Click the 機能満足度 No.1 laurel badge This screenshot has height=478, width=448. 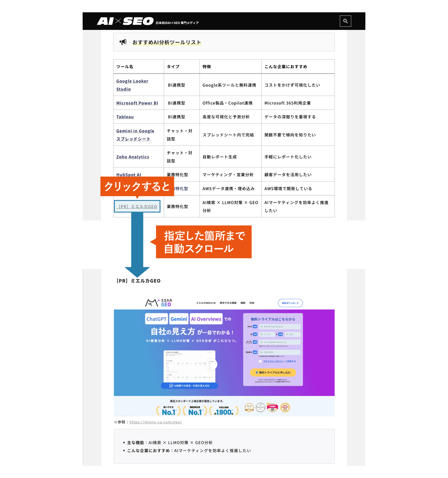click(195, 411)
